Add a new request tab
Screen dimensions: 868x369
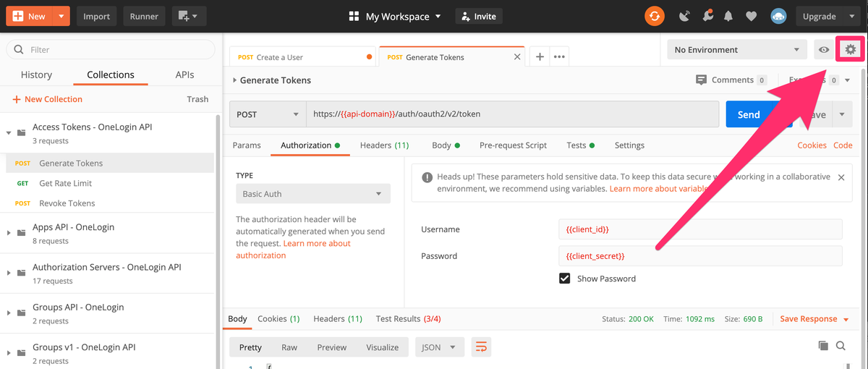tap(540, 56)
